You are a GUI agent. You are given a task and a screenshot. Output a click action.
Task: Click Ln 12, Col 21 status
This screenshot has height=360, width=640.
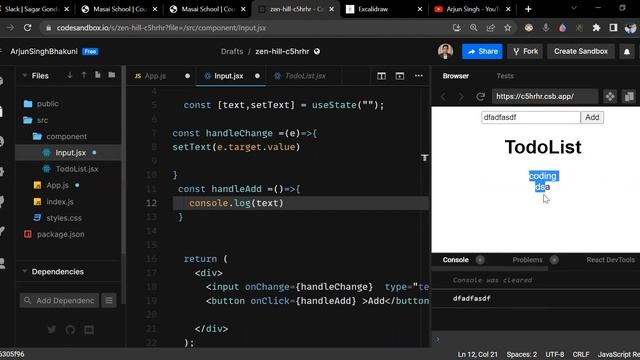coord(477,354)
